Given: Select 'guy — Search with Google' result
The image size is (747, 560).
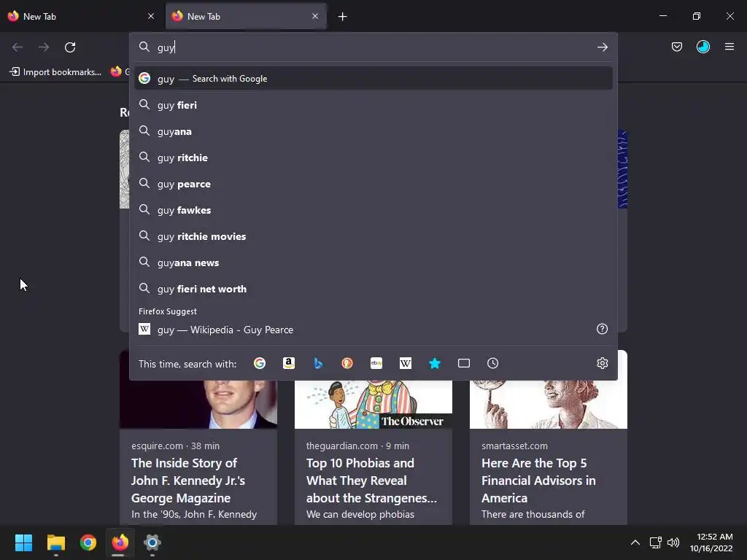Looking at the screenshot, I should 373,79.
